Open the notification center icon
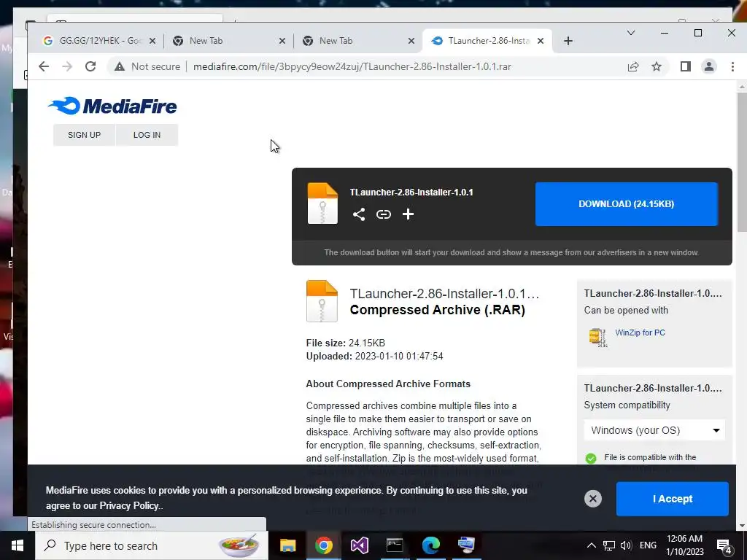The image size is (747, 560). click(x=724, y=545)
